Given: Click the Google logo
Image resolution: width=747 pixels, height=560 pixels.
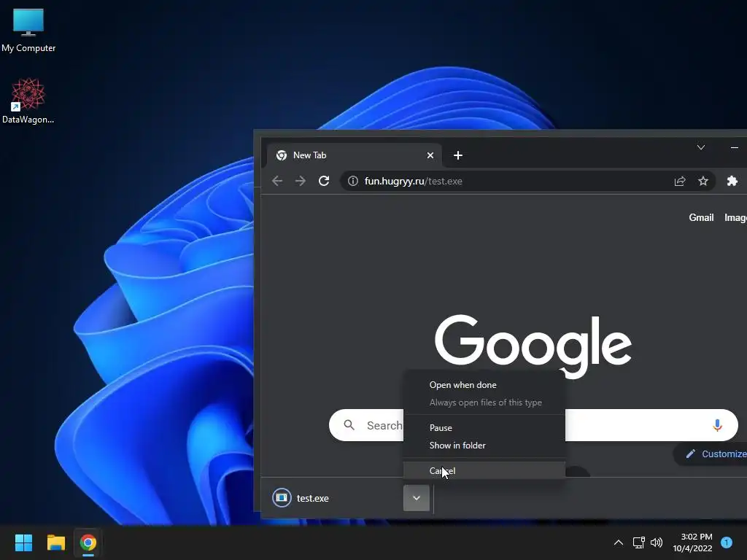Looking at the screenshot, I should [x=533, y=346].
